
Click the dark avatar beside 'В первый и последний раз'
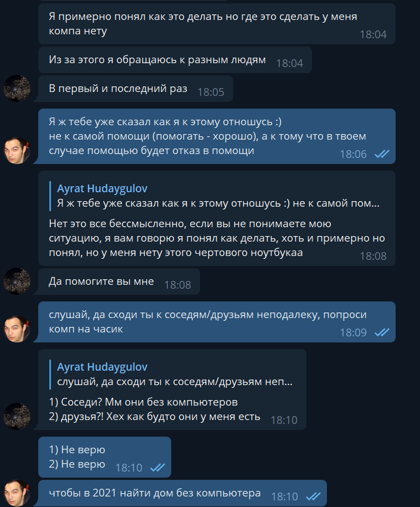[17, 88]
